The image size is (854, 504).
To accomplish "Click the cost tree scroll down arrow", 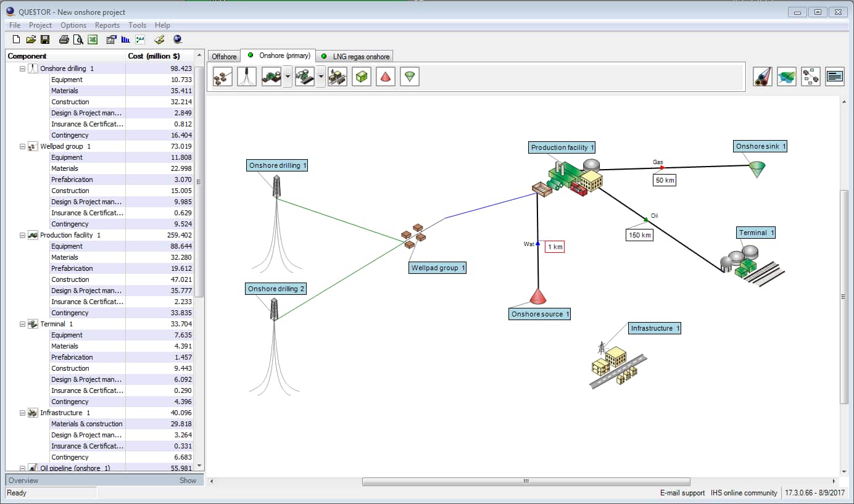I will coord(199,466).
